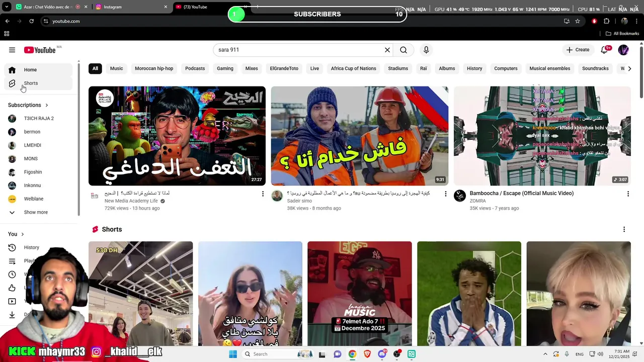
Task: Bookmark this page with the star icon
Action: coord(578,21)
